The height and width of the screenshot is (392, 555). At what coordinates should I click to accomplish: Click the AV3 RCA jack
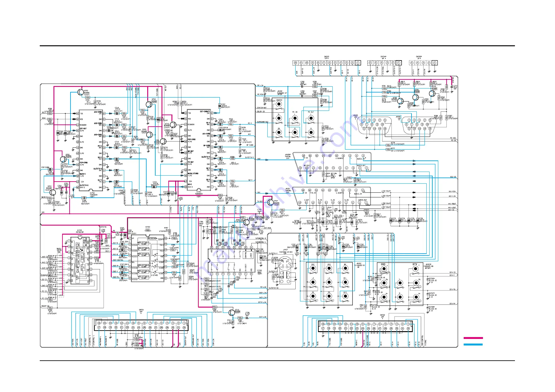tap(329, 268)
